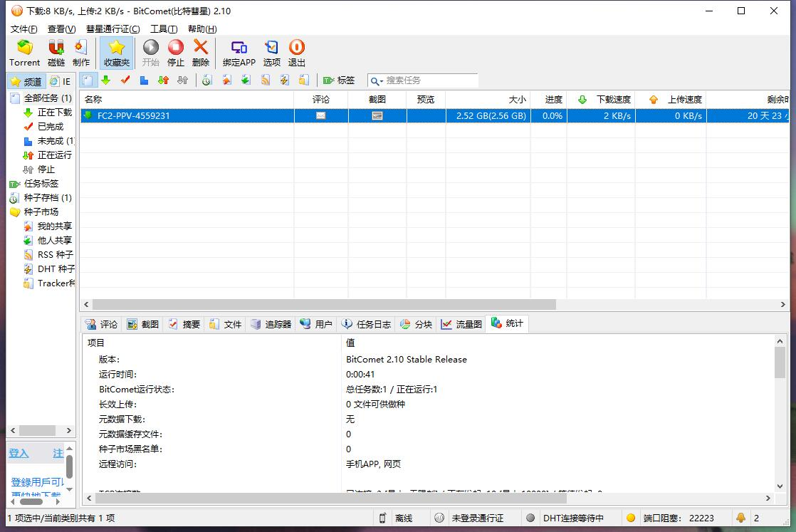Filter unfinished tasks with blue icon
The width and height of the screenshot is (796, 532).
tap(144, 80)
